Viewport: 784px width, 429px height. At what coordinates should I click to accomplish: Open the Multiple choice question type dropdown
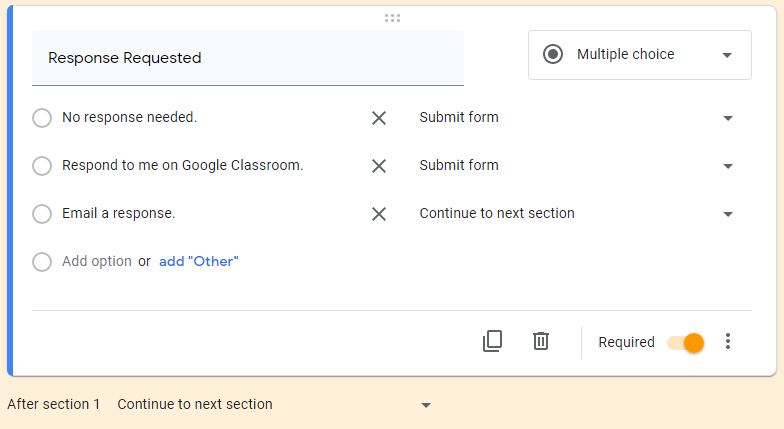(x=640, y=55)
